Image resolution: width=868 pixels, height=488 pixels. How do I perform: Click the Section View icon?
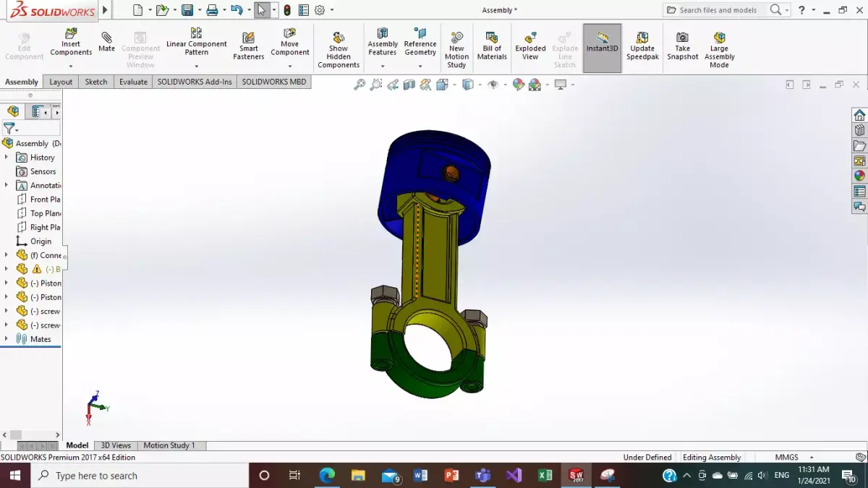[x=410, y=84]
